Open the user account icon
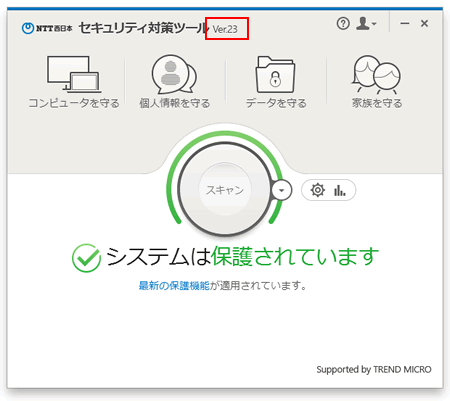 (363, 24)
